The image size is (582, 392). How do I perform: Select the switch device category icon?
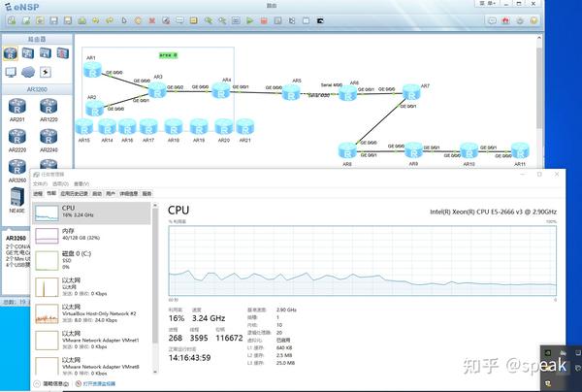[x=28, y=53]
